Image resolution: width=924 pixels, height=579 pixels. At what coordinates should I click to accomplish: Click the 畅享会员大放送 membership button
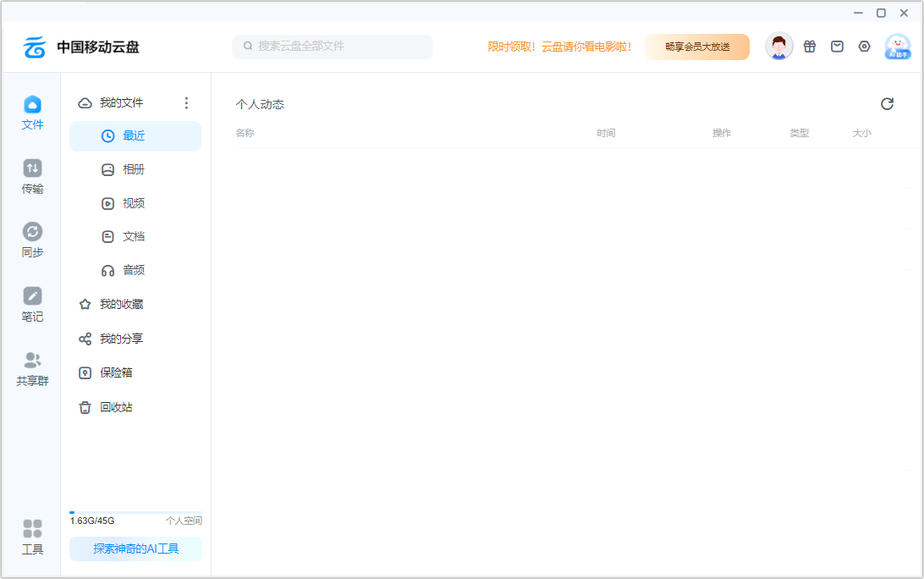(x=696, y=47)
